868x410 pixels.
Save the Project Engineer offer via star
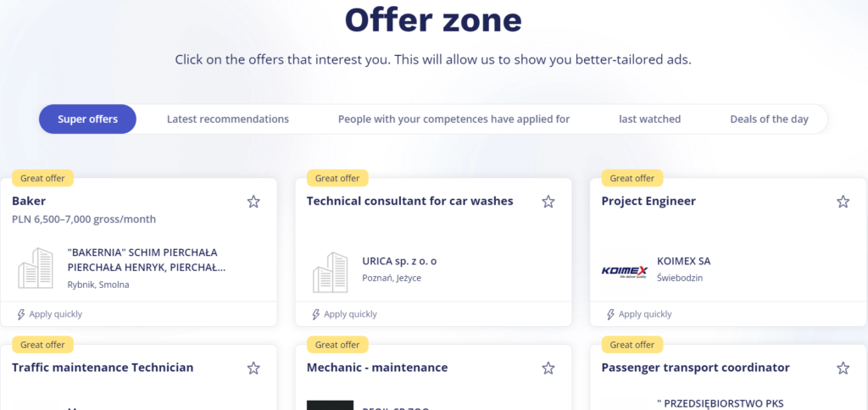843,202
